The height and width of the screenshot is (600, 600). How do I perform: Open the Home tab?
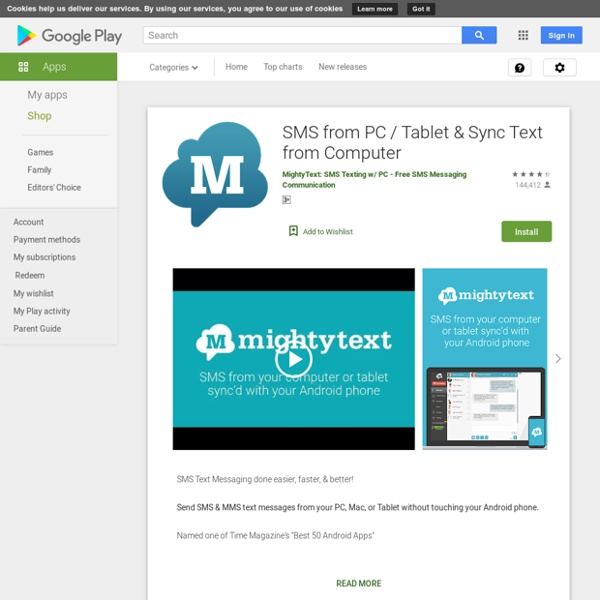point(236,67)
